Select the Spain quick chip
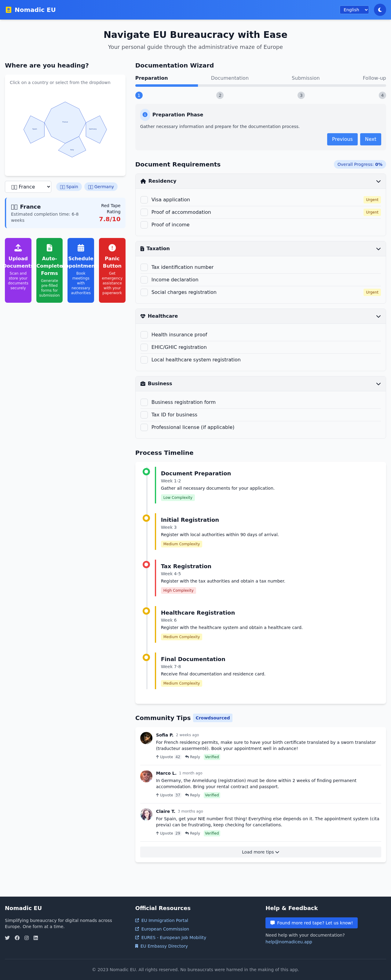Image resolution: width=391 pixels, height=980 pixels. pyautogui.click(x=69, y=187)
